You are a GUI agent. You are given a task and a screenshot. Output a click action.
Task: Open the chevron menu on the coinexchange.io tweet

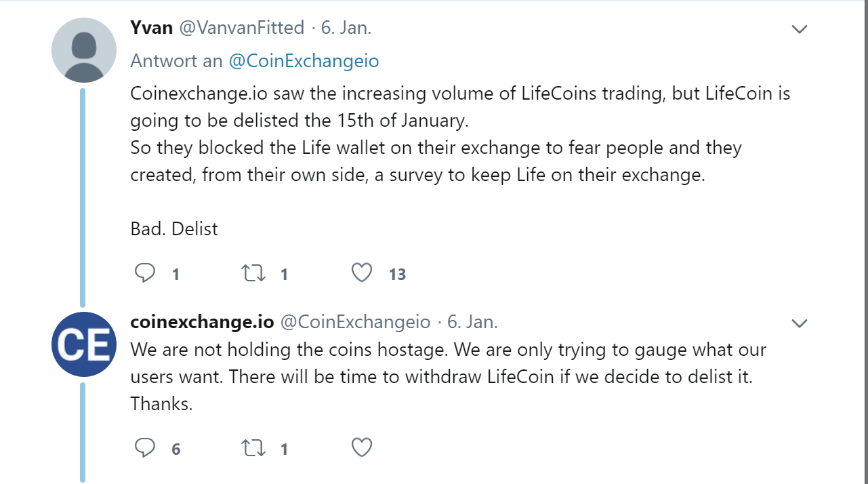[800, 323]
